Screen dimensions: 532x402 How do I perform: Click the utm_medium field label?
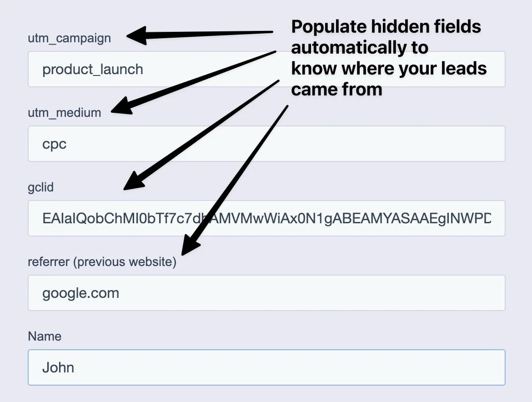(65, 112)
